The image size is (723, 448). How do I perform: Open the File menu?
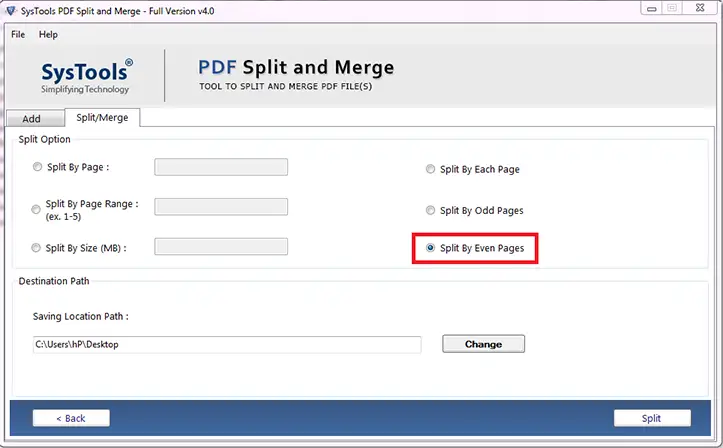[x=18, y=35]
